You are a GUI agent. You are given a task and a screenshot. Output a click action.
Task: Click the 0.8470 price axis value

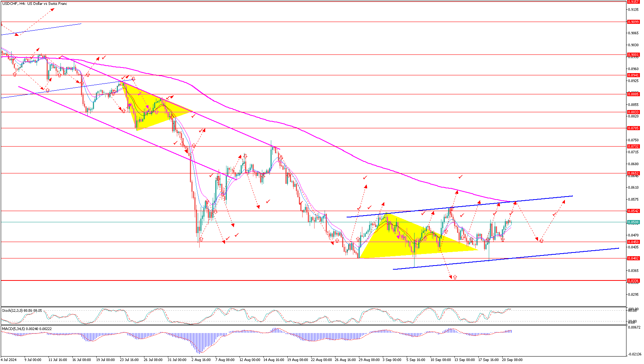633,235
